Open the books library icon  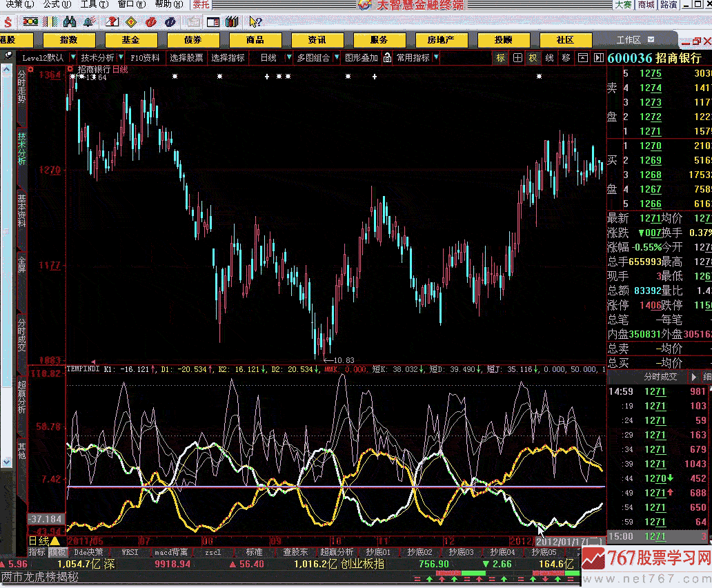(x=232, y=21)
